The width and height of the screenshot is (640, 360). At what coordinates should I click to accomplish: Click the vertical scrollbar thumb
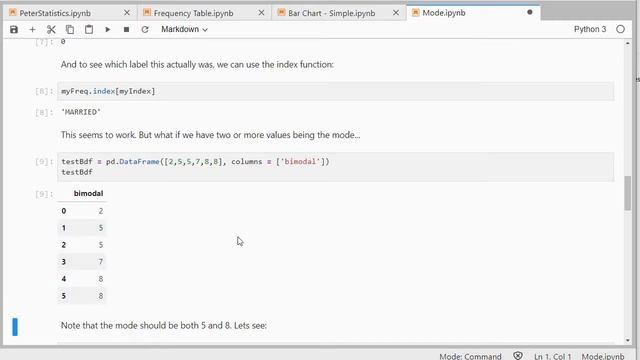coord(627,193)
